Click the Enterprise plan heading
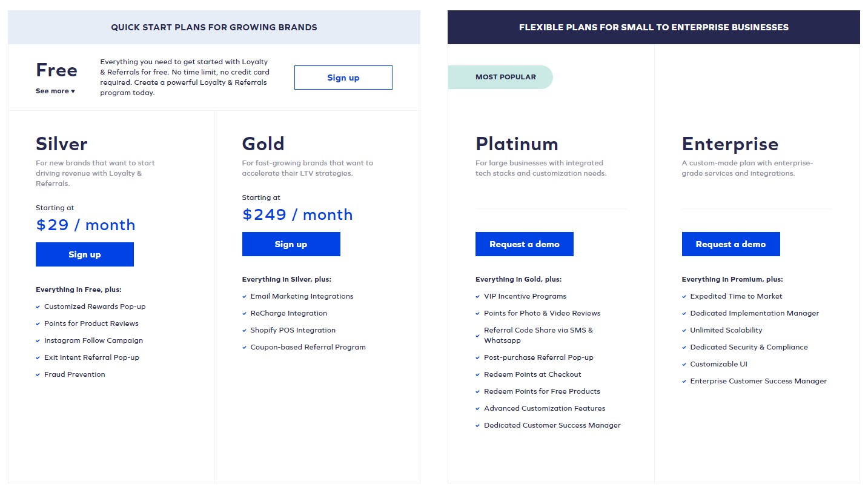The width and height of the screenshot is (868, 487). coord(730,144)
